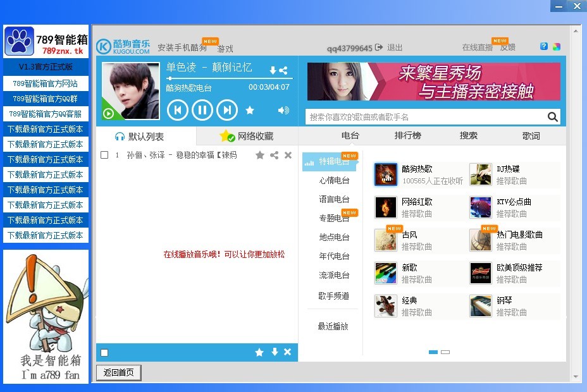Click the bottom bar delete X icon
The width and height of the screenshot is (587, 392).
coord(288,352)
